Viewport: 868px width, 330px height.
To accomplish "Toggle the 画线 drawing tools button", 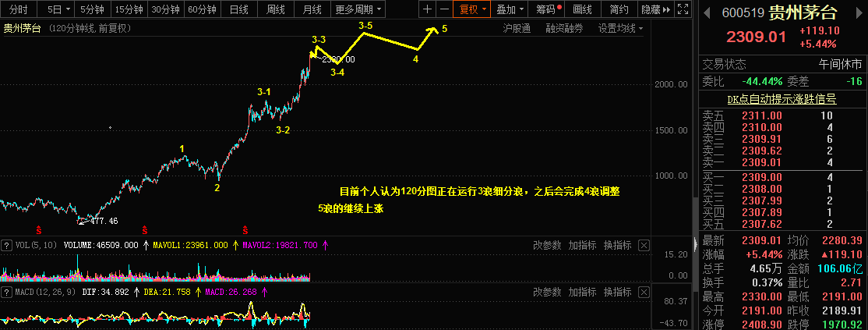I will pyautogui.click(x=582, y=9).
